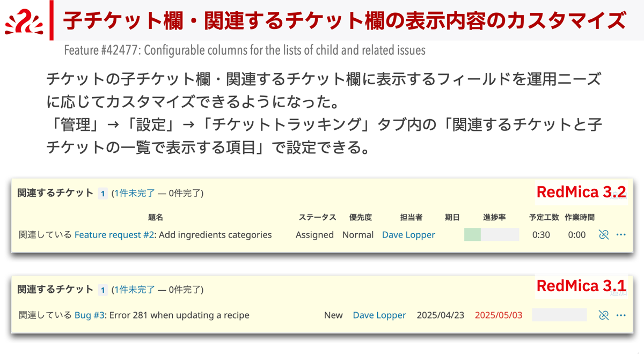Viewport: 644px width, 362px height.
Task: Open the ellipsis actions menu in the RedMica 3.2 panel
Action: (x=621, y=234)
